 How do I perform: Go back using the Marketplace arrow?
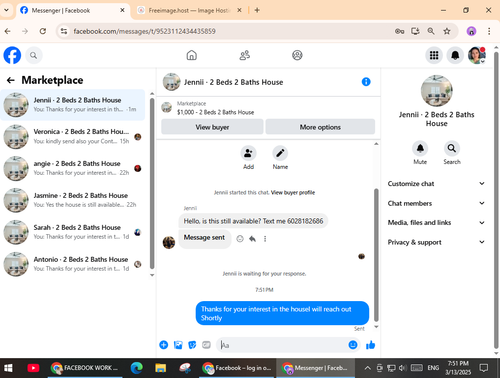point(11,80)
